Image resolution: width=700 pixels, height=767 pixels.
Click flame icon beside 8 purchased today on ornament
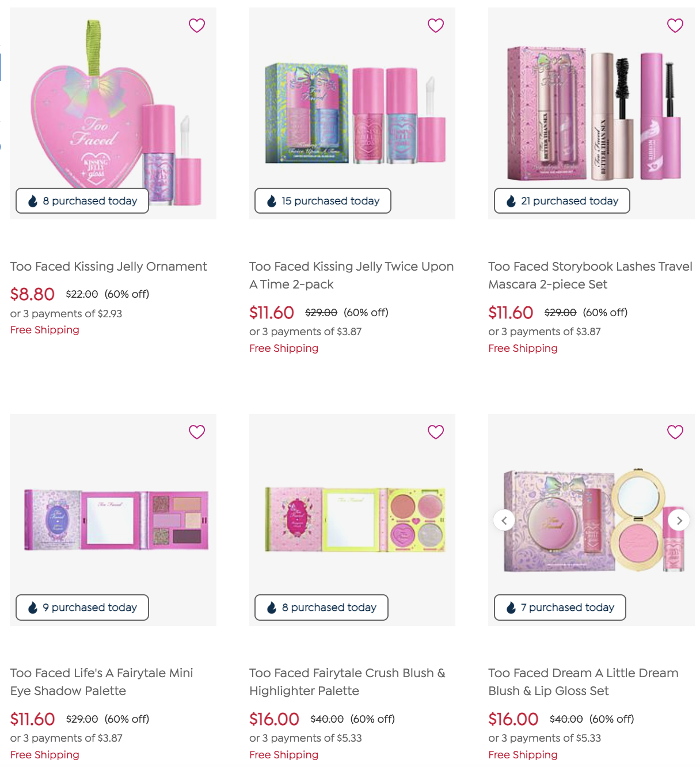click(33, 201)
